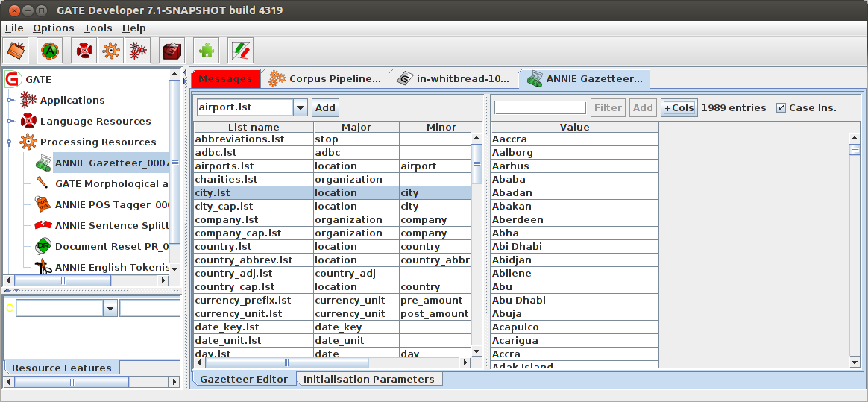
Task: Click the load ANNIE system toolbar icon
Action: tap(50, 51)
